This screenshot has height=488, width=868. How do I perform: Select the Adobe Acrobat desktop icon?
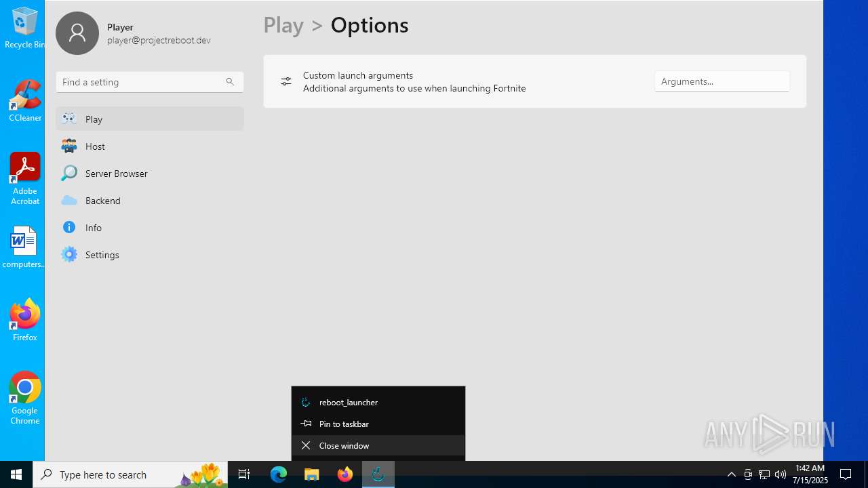[25, 179]
